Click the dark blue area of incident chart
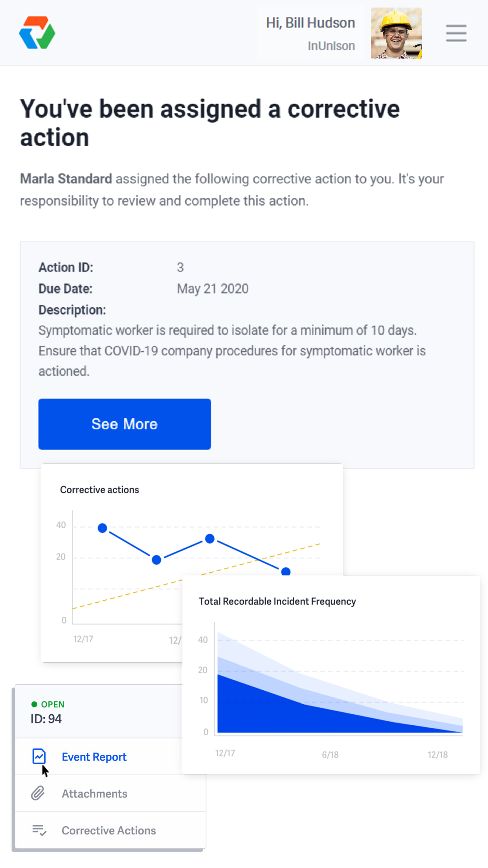488x868 pixels. (275, 712)
